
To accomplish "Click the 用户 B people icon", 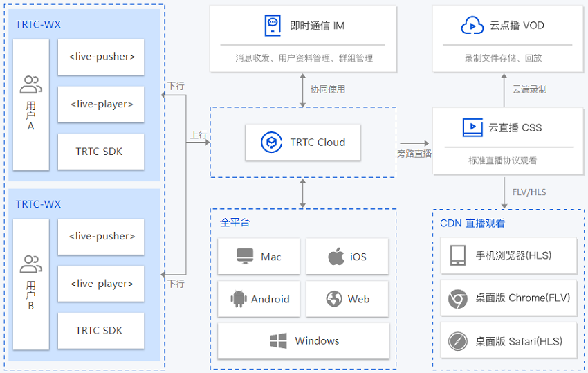I will pos(30,264).
